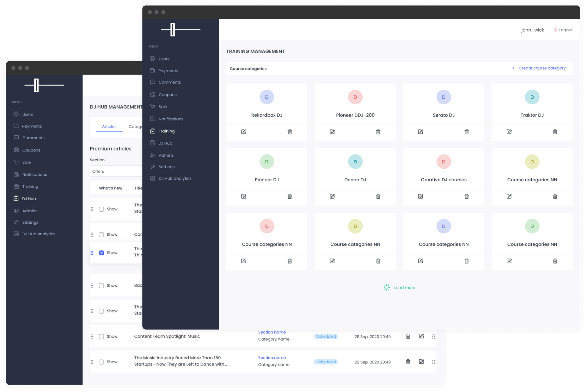Uncheck the checked Show checkbox
Viewport: 586px width, 392px height.
(101, 253)
